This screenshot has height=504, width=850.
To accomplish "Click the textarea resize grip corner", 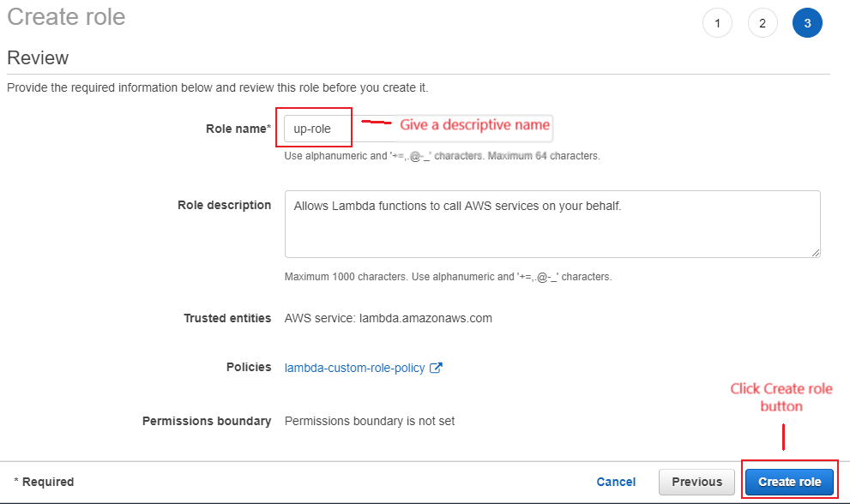I will pos(815,251).
